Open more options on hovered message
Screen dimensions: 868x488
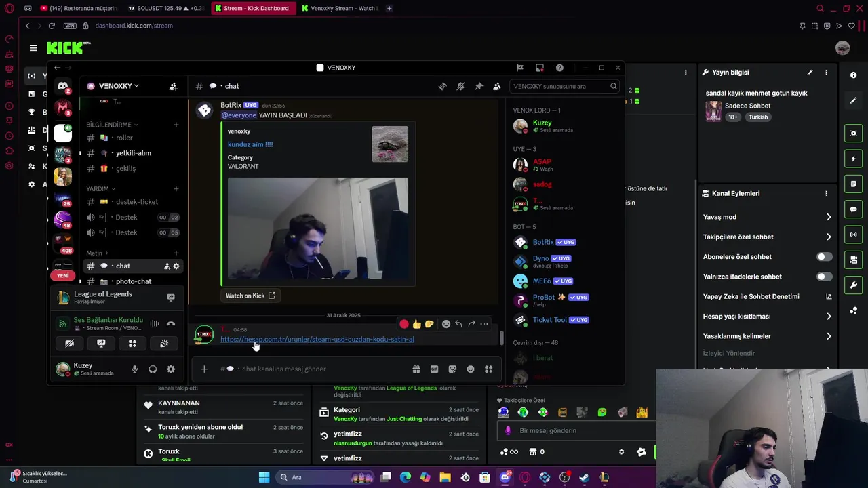pos(484,324)
